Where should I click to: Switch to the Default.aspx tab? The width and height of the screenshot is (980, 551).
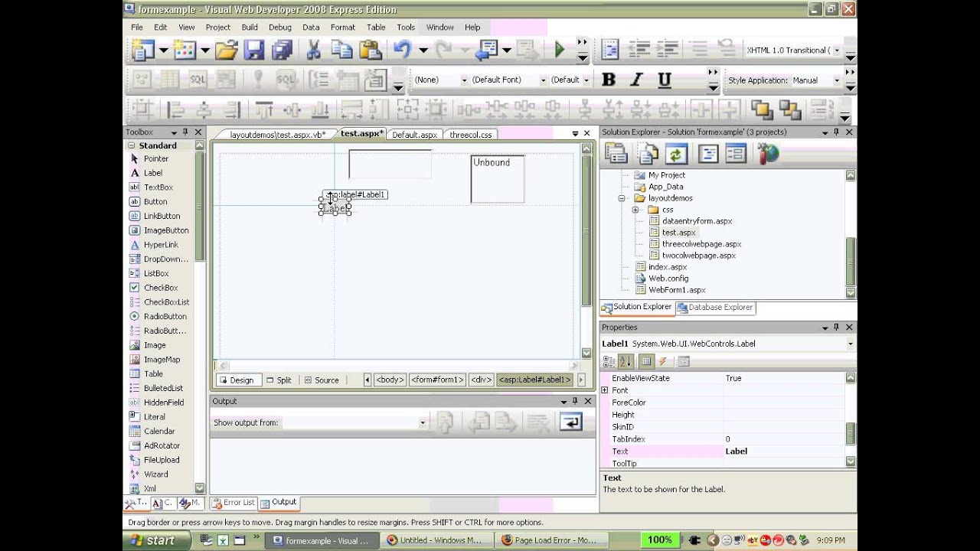pyautogui.click(x=414, y=135)
